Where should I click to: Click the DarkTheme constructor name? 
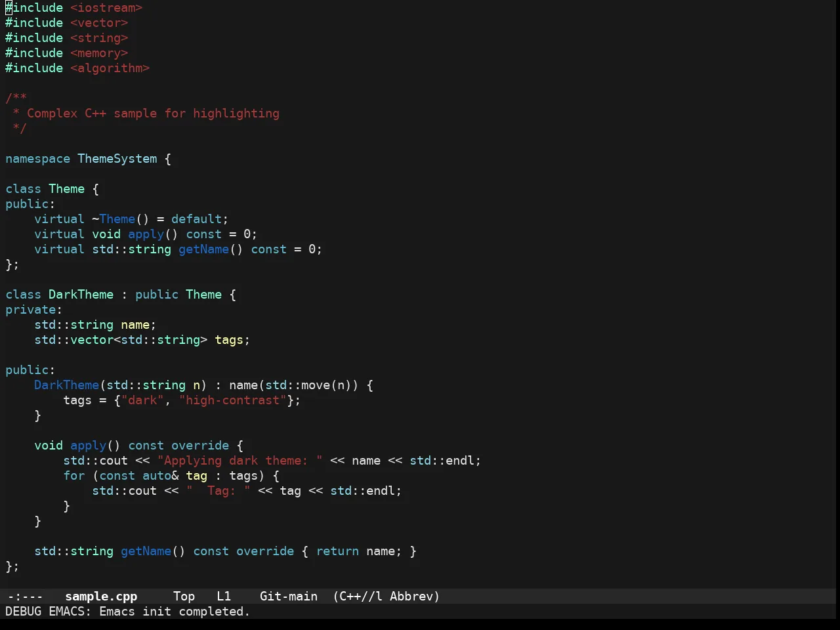(66, 385)
